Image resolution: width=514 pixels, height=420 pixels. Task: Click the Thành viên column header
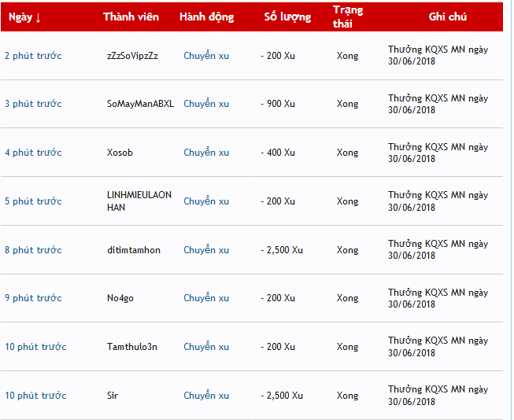(131, 17)
